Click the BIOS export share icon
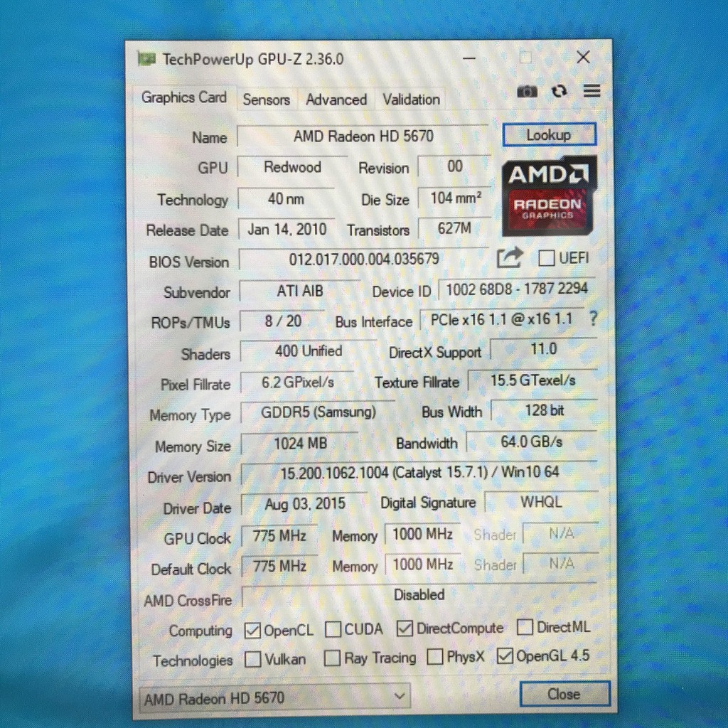Viewport: 728px width, 728px height. (x=509, y=257)
